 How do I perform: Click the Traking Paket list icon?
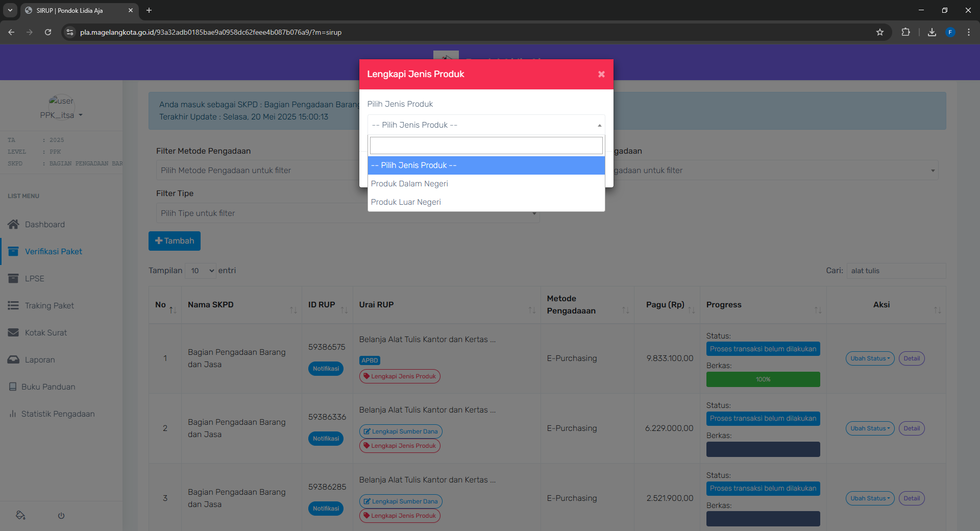tap(13, 305)
